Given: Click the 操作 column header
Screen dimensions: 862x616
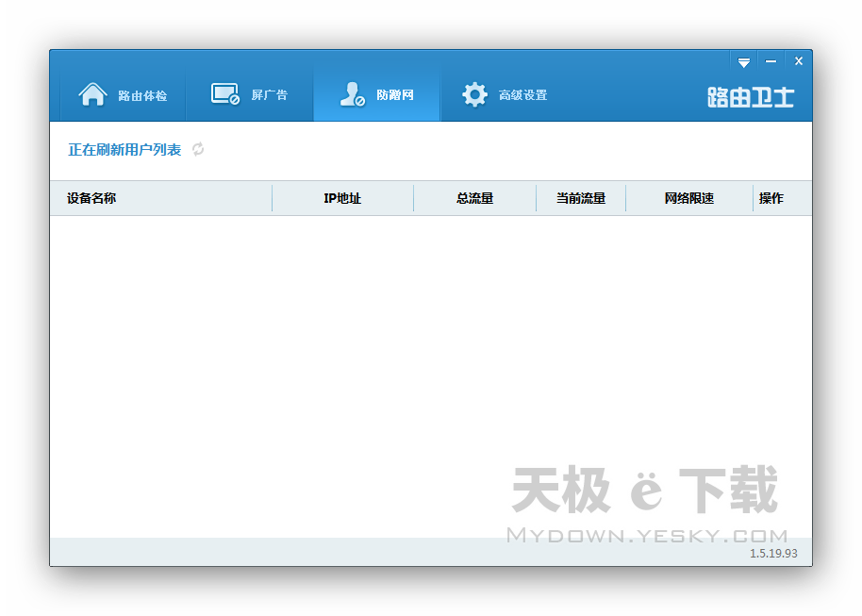Looking at the screenshot, I should [x=771, y=198].
